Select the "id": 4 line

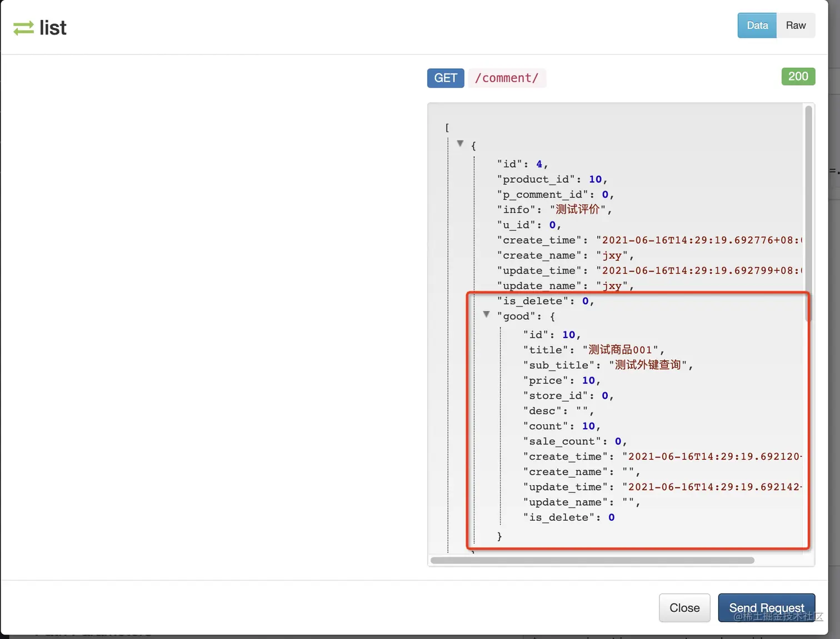(522, 164)
